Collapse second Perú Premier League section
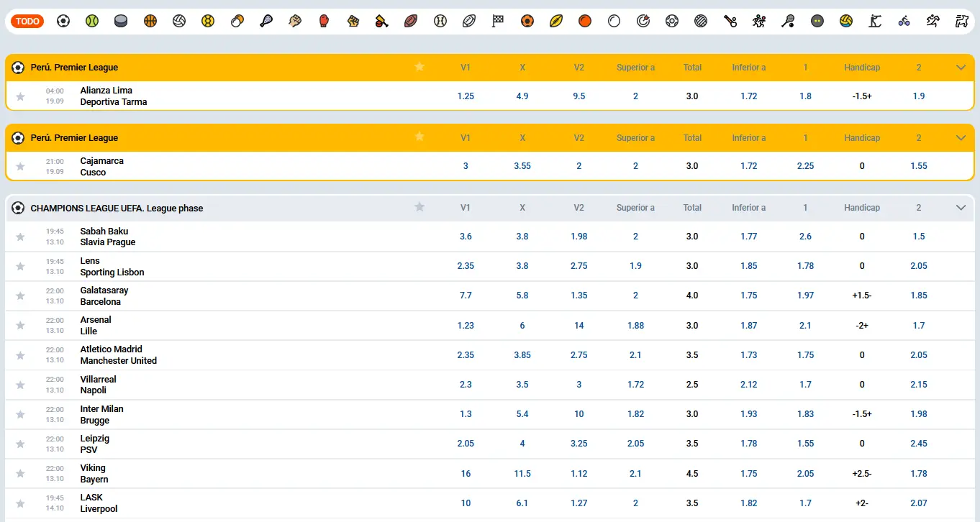This screenshot has height=522, width=980. point(961,138)
